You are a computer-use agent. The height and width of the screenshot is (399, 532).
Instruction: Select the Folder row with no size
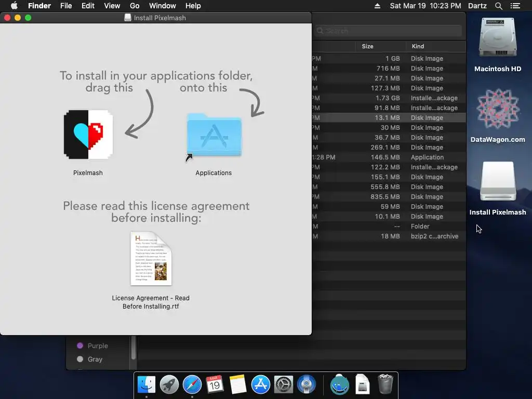point(389,226)
